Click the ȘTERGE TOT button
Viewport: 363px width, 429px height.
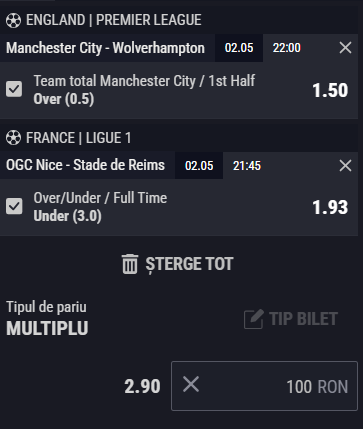click(x=178, y=264)
